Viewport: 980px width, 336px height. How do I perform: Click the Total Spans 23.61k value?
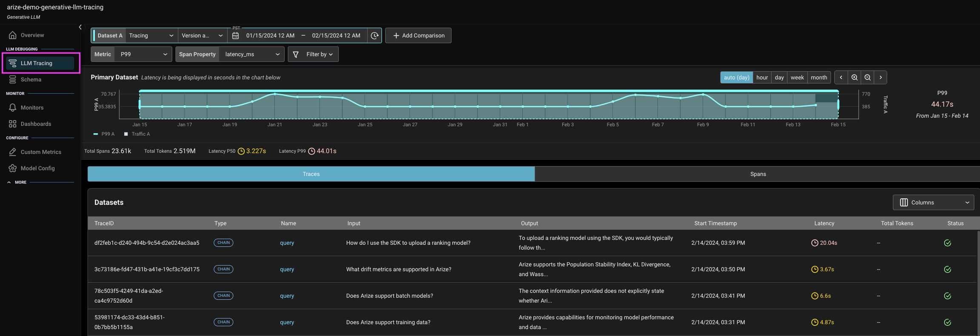point(121,151)
